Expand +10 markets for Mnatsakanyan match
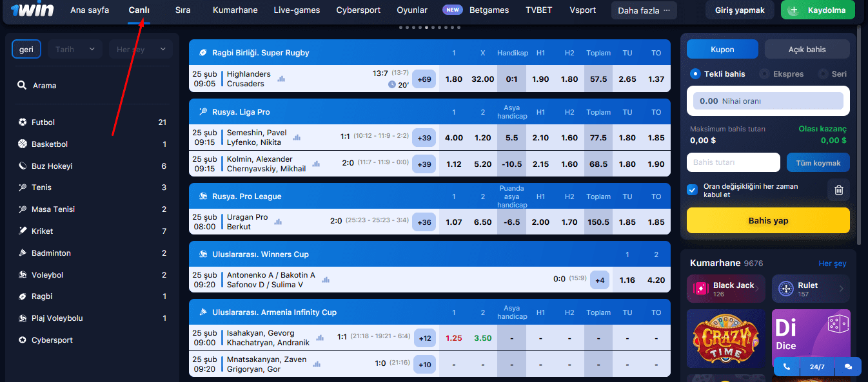 pos(425,365)
